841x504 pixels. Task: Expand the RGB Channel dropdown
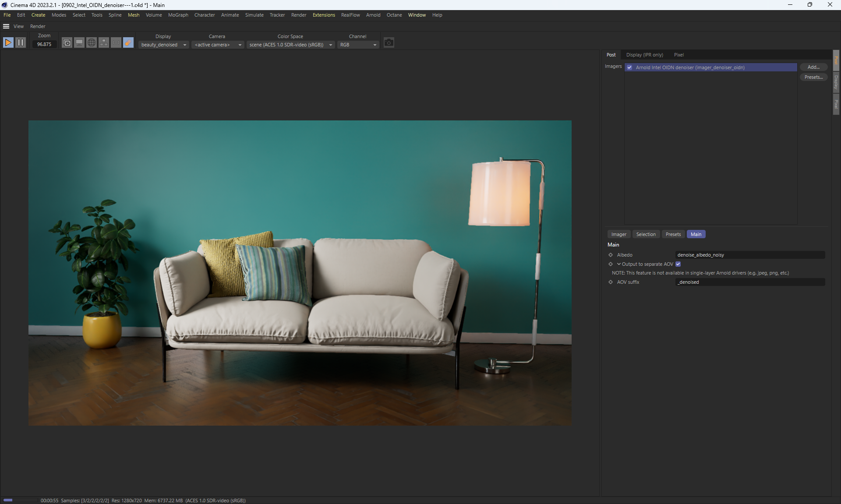tap(358, 45)
